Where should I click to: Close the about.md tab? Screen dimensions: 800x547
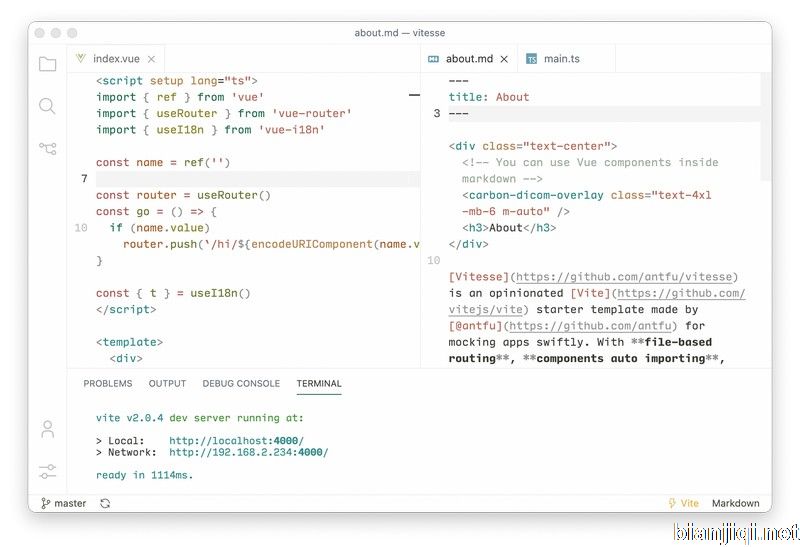[x=504, y=59]
